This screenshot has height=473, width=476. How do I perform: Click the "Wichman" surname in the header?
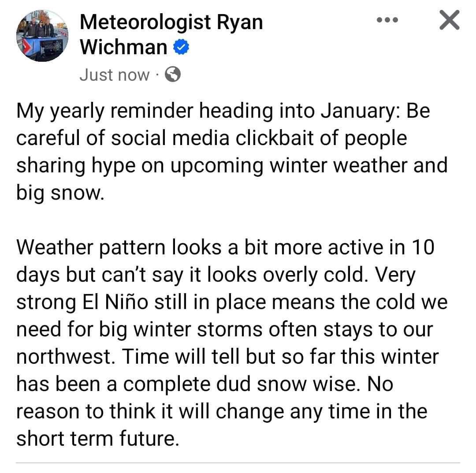click(123, 47)
